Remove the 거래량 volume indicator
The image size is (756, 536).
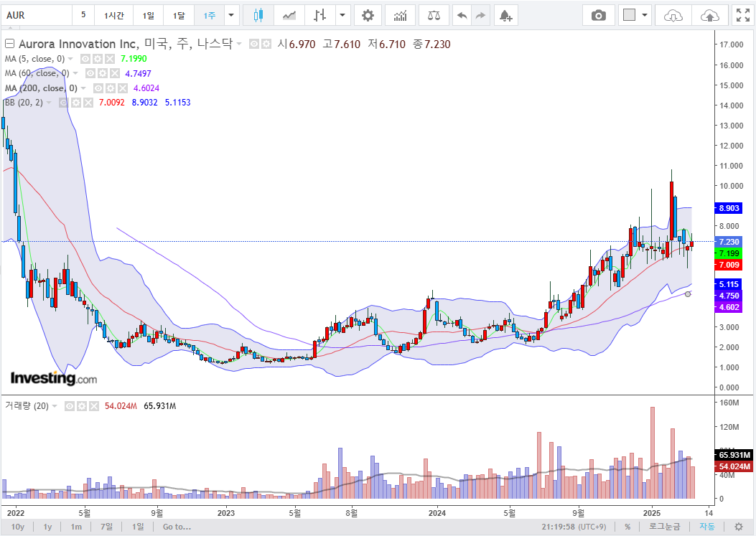94,406
